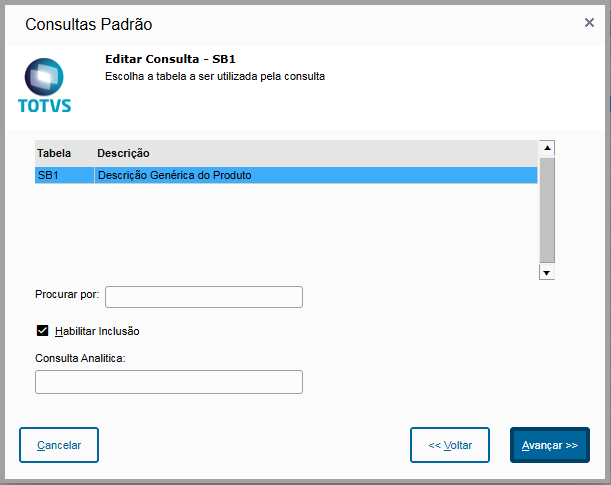Viewport: 611px width, 485px height.
Task: Select the Descrição Genérica do Produto row
Action: (x=286, y=175)
